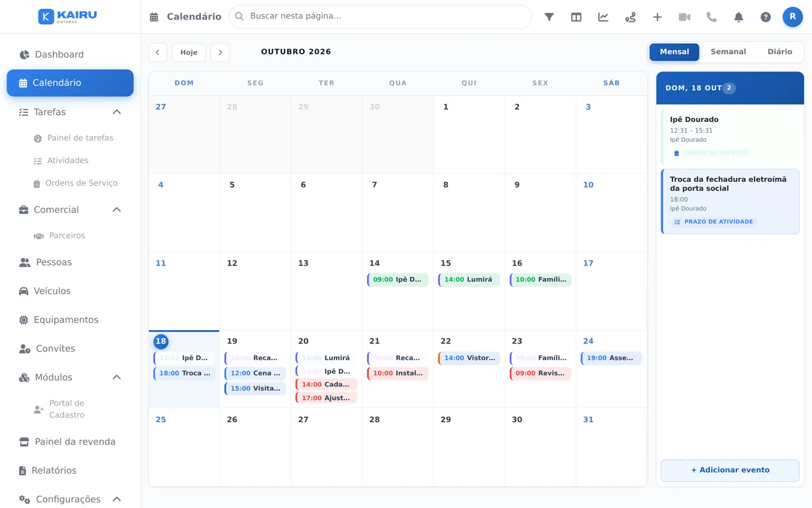
Task: Open 09:00 Ipê D... event on day 14
Action: click(398, 280)
